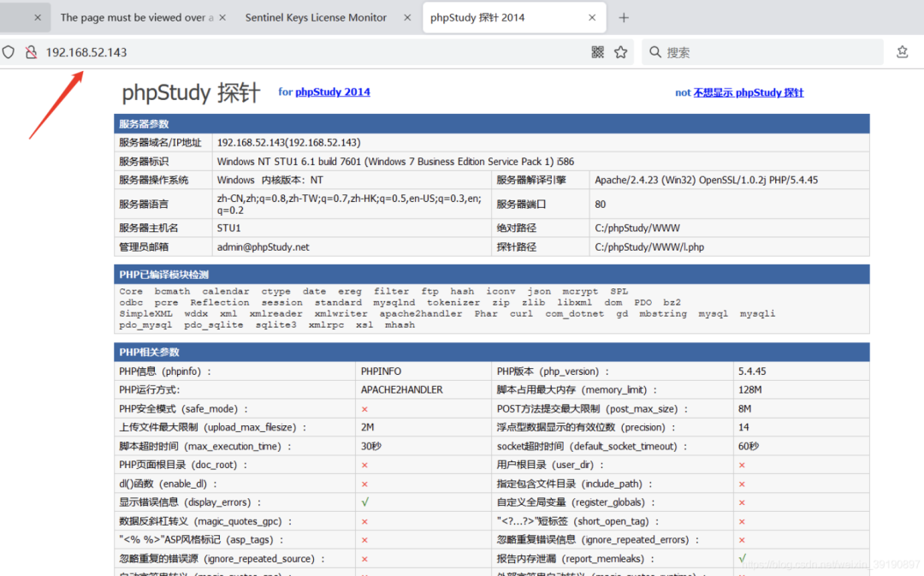
Task: Switch to Sentinel Keys License Monitor tab
Action: coord(316,18)
